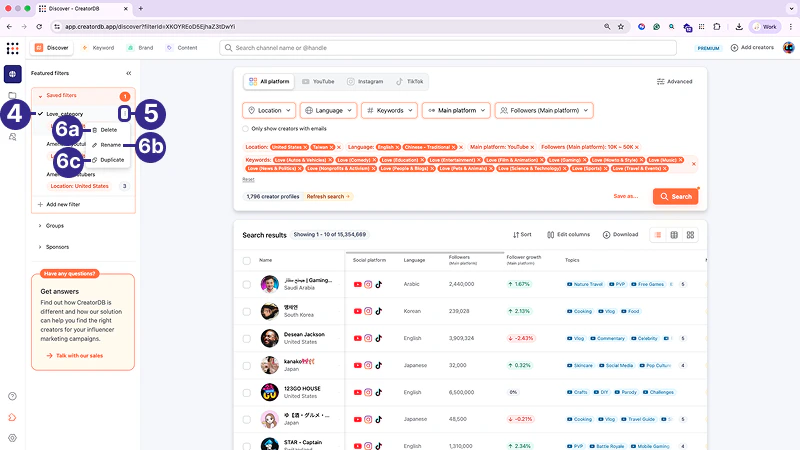The width and height of the screenshot is (800, 450).
Task: Focus the channel name search field
Action: point(448,48)
